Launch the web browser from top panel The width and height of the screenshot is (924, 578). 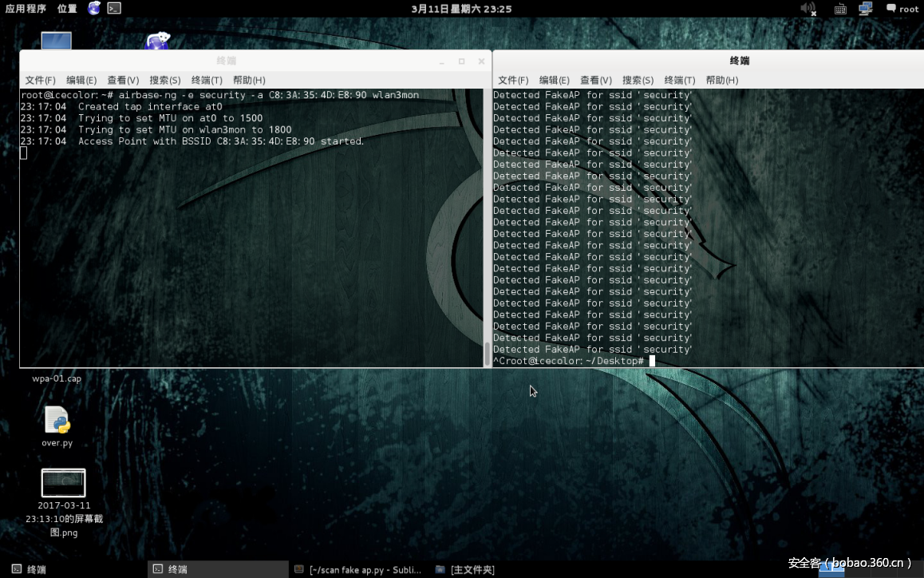click(x=94, y=8)
